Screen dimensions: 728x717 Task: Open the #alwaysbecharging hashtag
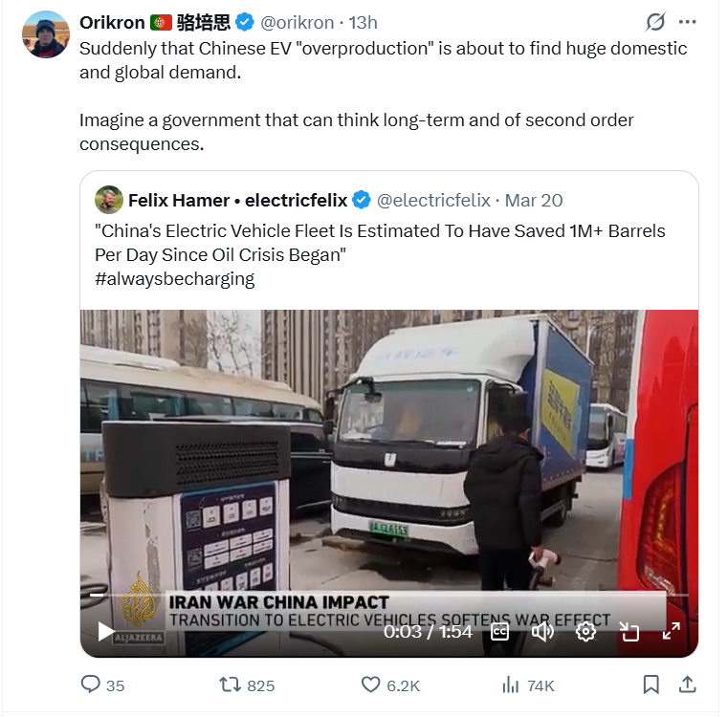(x=175, y=278)
